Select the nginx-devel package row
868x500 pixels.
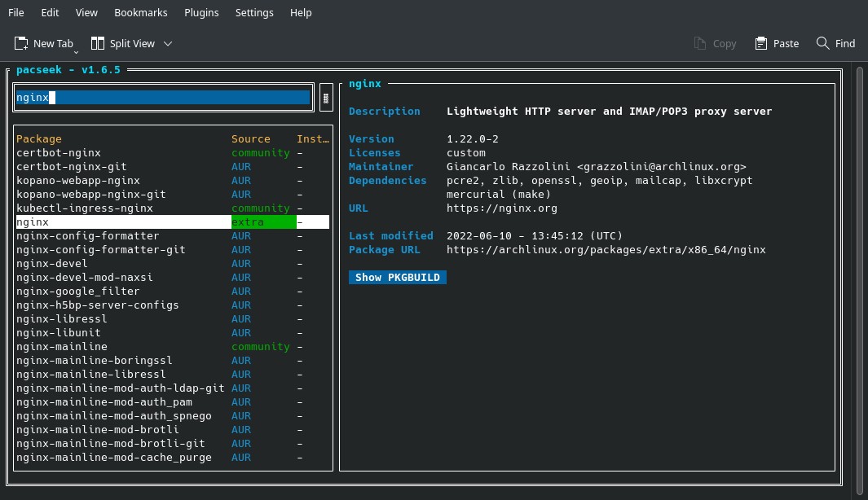click(x=173, y=263)
